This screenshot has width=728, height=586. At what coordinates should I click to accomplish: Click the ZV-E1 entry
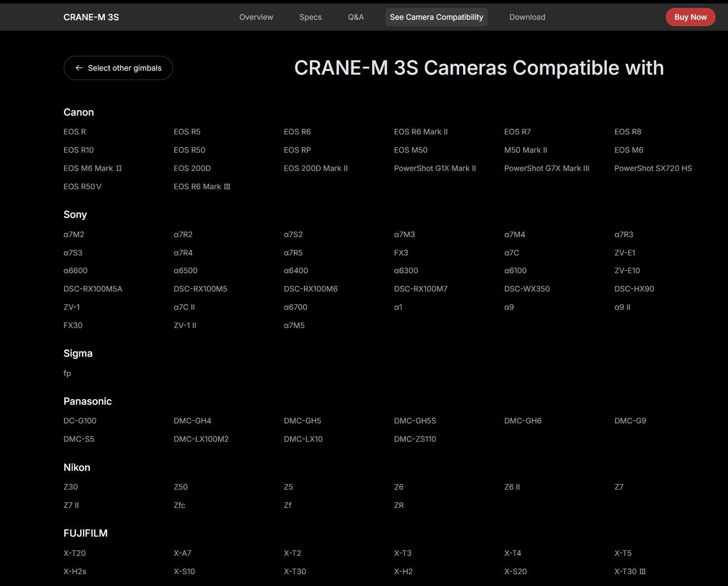625,252
